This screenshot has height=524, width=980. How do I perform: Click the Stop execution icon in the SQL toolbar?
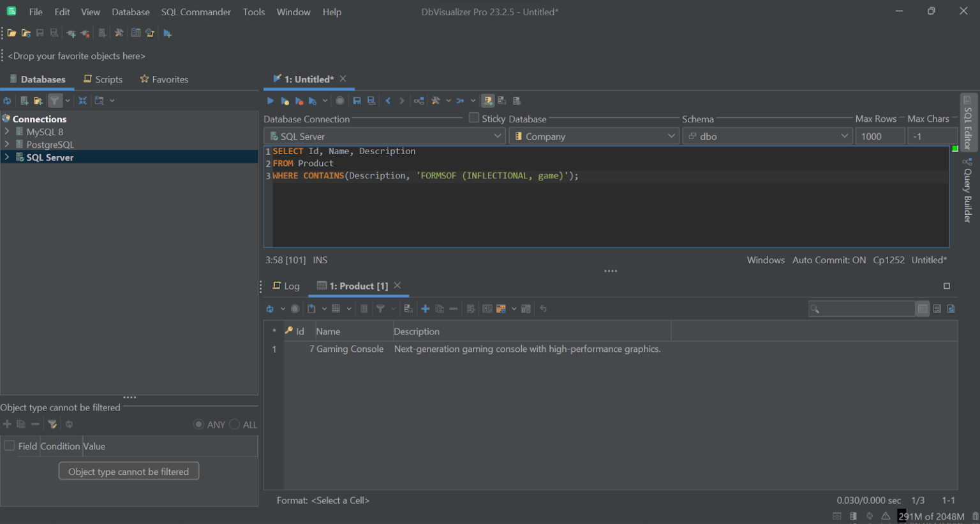339,100
